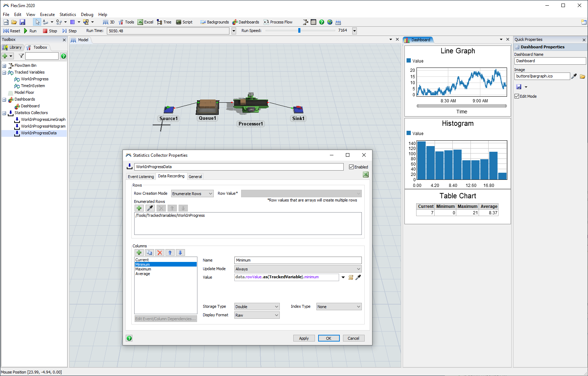Open the Storage Type dropdown
The height and width of the screenshot is (376, 588).
(x=257, y=307)
